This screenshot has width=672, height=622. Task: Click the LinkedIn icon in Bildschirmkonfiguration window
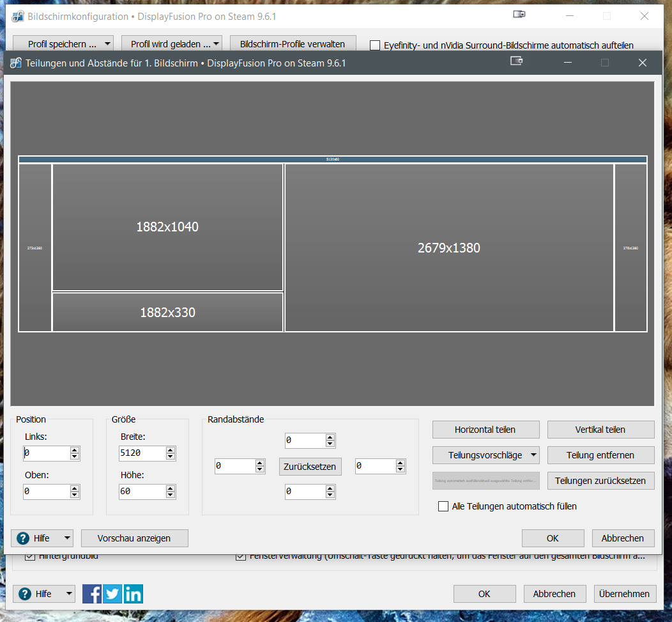point(134,594)
